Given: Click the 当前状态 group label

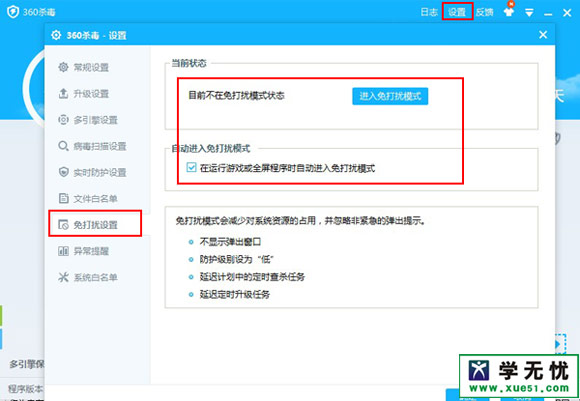Looking at the screenshot, I should click(x=189, y=63).
